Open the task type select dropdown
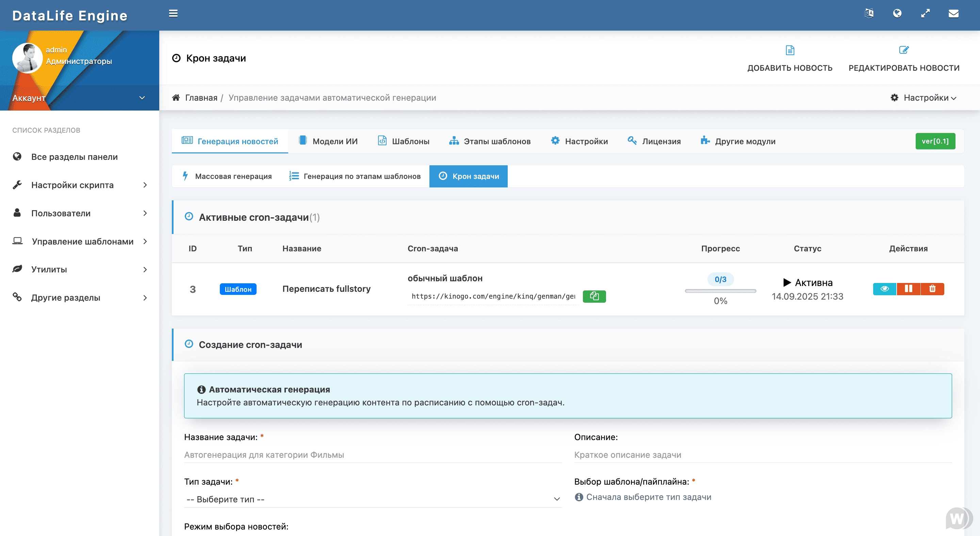 373,499
